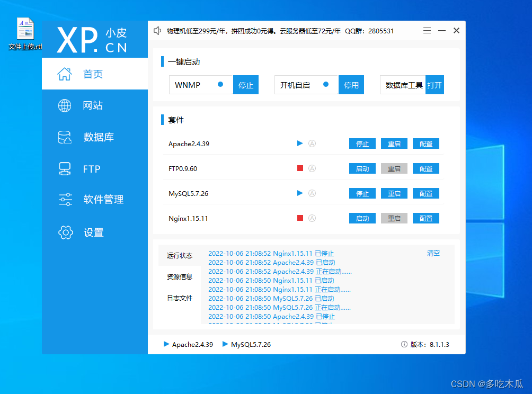Click the 开机自启 blue status dot

(326, 84)
